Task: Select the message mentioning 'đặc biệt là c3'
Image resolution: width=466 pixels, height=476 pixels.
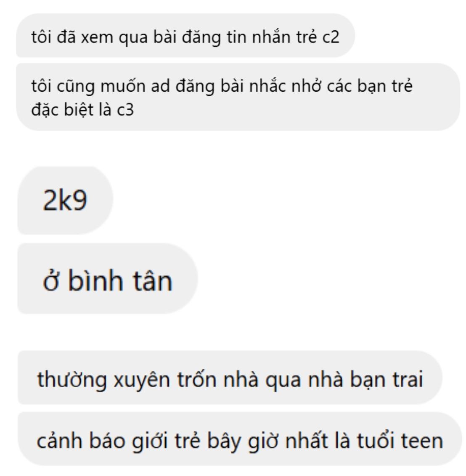Action: click(x=238, y=97)
